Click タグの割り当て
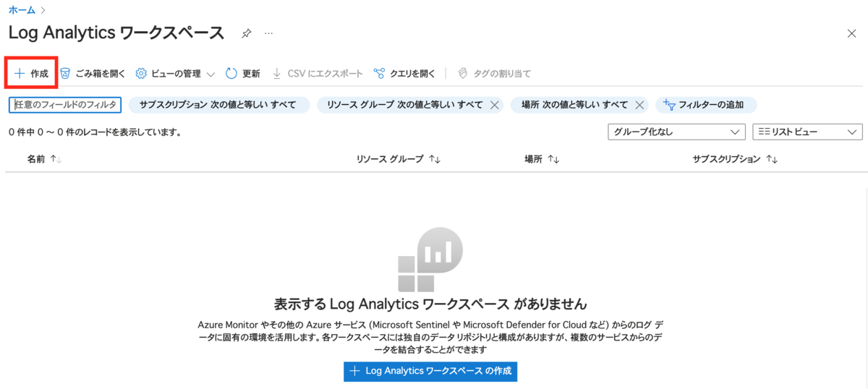This screenshot has width=868, height=389. pos(493,74)
